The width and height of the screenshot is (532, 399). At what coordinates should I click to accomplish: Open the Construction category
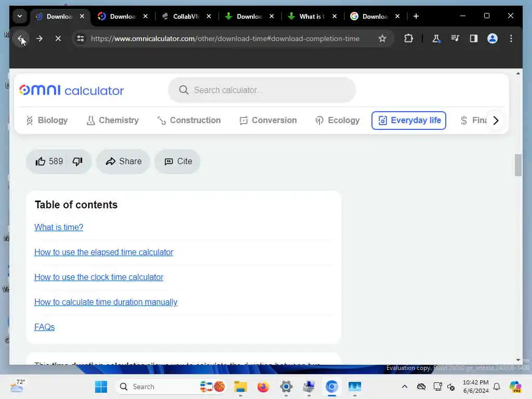189,120
